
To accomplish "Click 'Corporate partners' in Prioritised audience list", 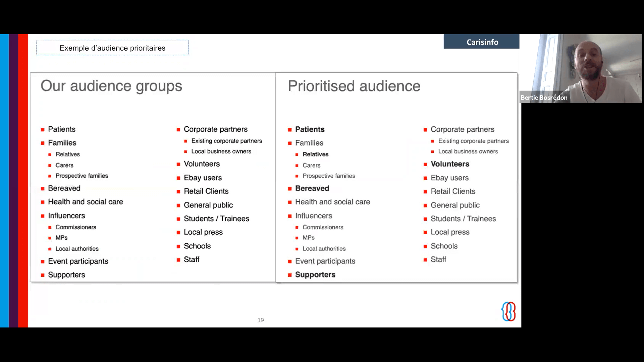I will [x=463, y=129].
